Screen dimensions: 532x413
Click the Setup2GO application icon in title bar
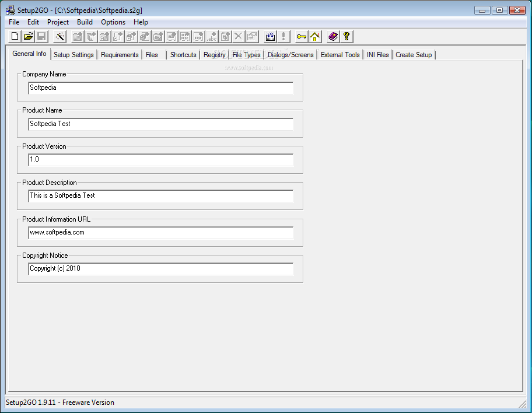10,10
